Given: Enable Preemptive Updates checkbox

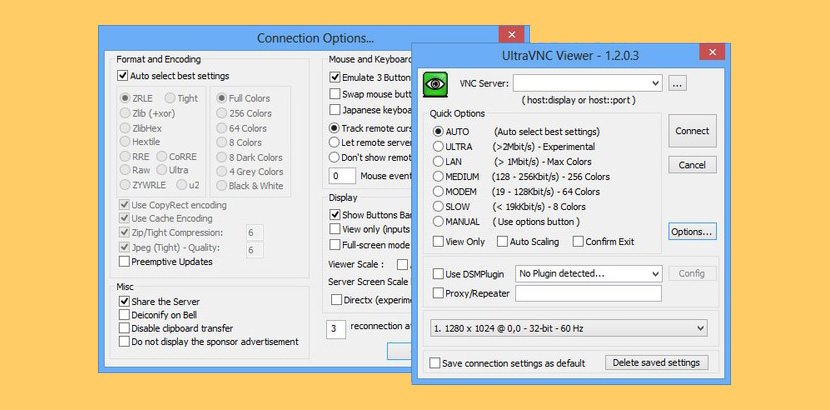Looking at the screenshot, I should pos(124,261).
